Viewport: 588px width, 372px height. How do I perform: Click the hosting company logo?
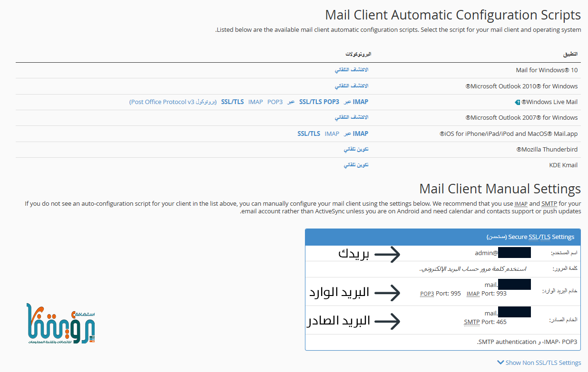(x=61, y=324)
